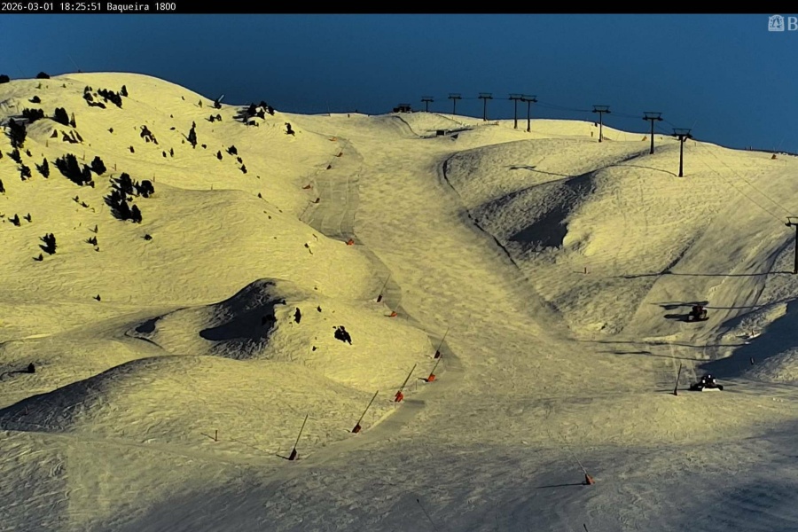Select the upper snow groomer on the slope

[x=697, y=313]
